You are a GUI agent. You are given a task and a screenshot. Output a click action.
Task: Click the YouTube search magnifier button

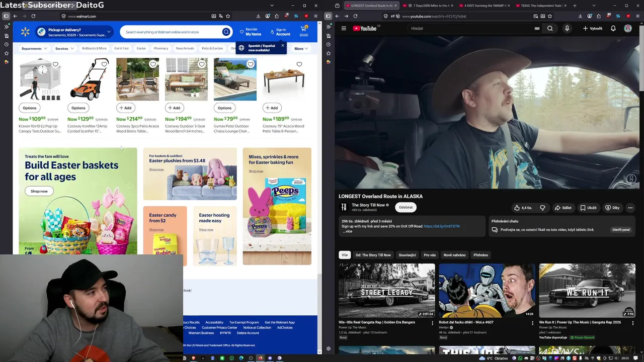(x=550, y=28)
